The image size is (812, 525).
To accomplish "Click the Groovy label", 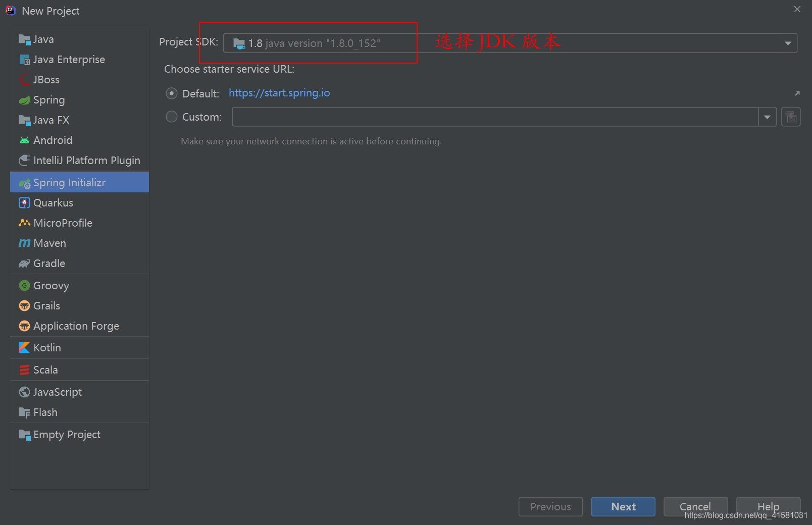I will [51, 286].
